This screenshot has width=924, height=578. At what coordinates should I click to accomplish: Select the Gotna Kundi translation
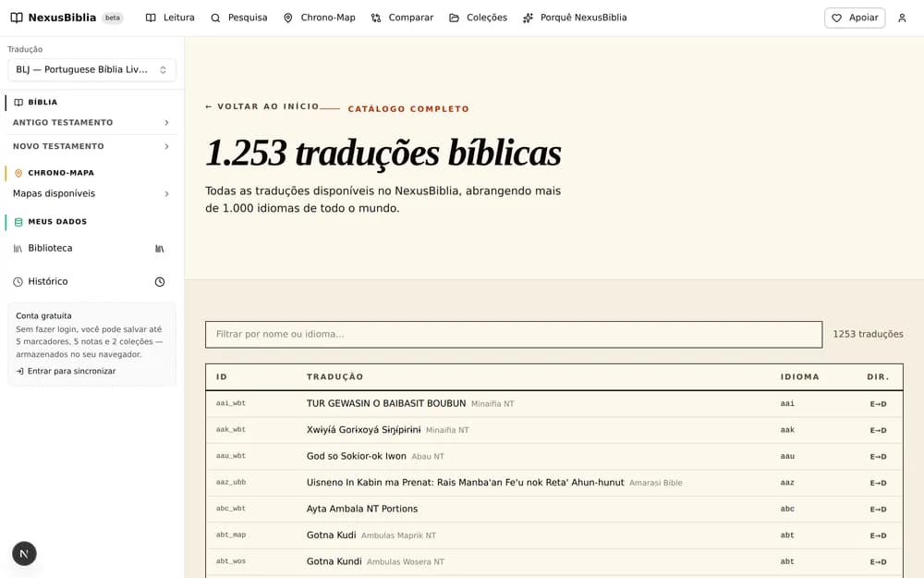pos(334,561)
